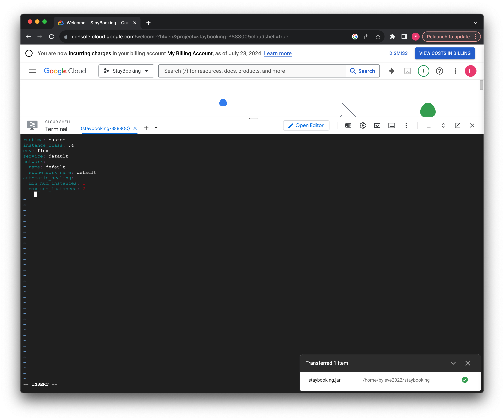Toggle the Cloud Shell terminal panel visibility
This screenshot has width=504, height=420.
point(392,125)
